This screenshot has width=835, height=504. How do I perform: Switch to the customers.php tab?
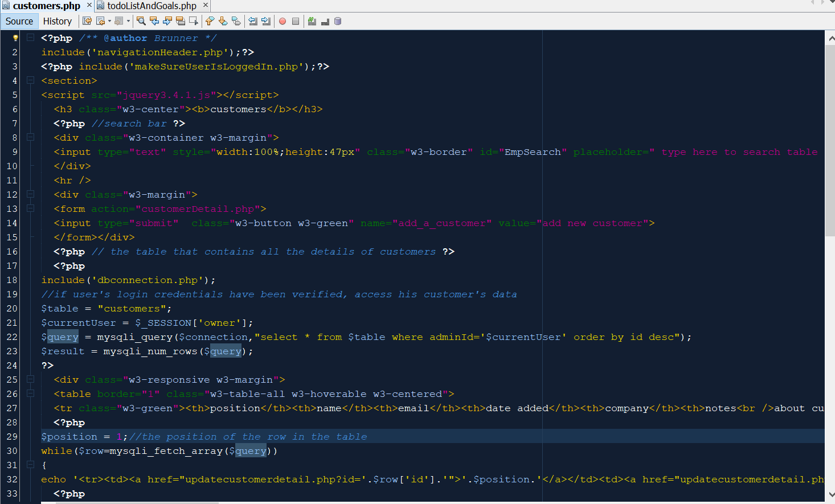[47, 6]
